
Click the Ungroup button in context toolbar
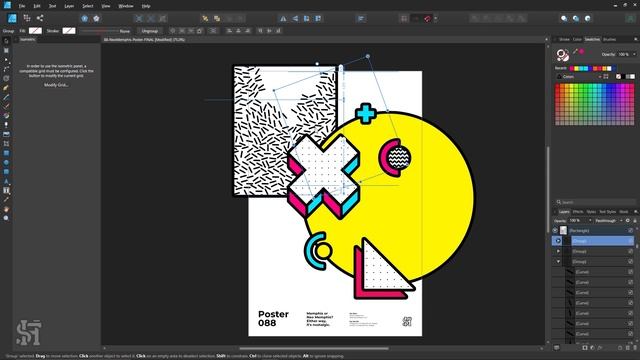(x=149, y=31)
